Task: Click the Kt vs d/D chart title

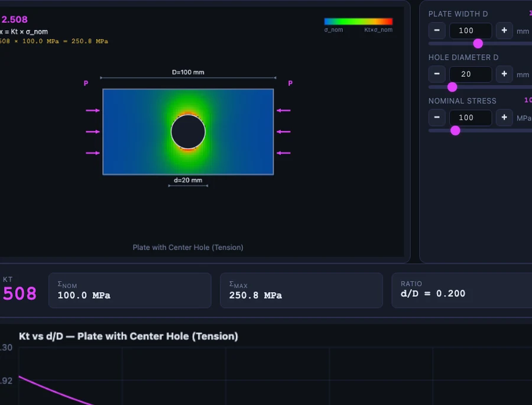Action: (x=128, y=336)
